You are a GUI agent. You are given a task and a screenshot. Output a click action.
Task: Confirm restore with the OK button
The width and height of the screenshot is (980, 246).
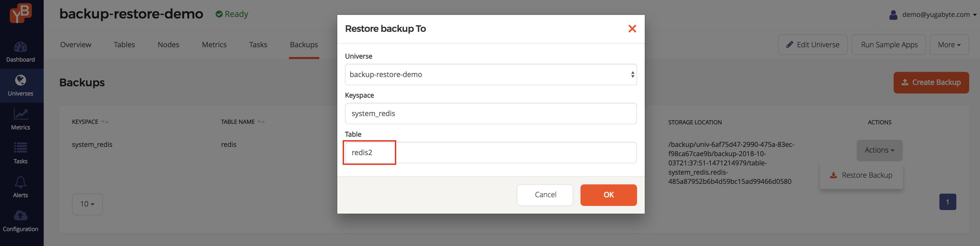pos(608,195)
